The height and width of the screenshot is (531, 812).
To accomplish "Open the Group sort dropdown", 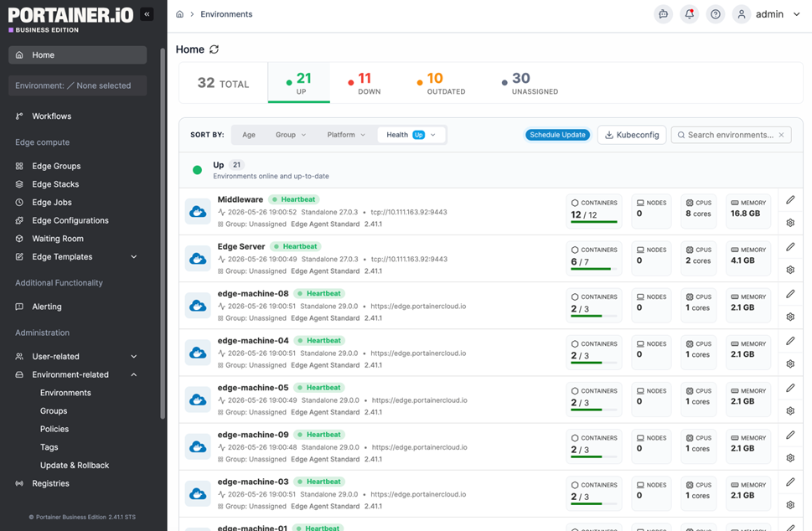I will (291, 135).
